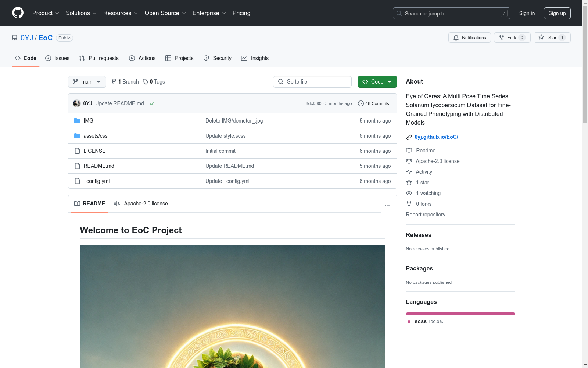Click the LICENSE file icon

[x=77, y=151]
